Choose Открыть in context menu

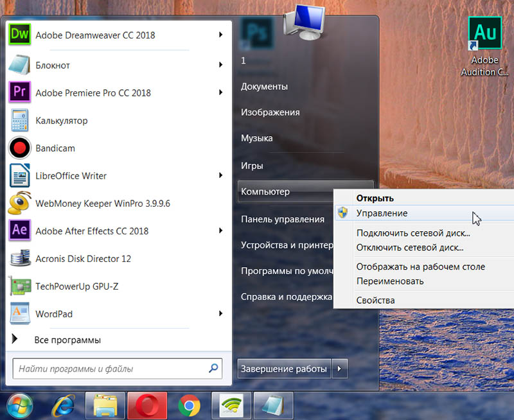coord(375,198)
